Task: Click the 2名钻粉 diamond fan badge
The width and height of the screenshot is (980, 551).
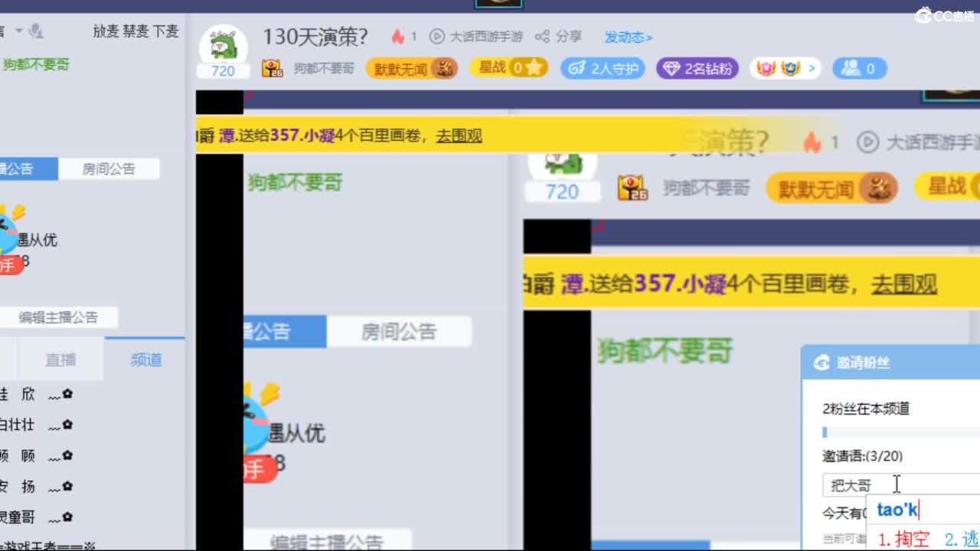Action: pos(697,68)
